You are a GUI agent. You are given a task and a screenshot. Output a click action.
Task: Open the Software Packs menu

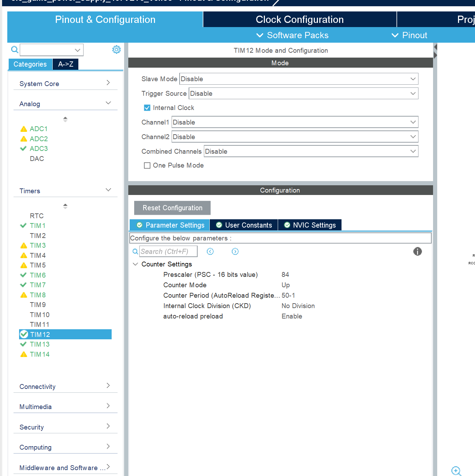pos(292,35)
